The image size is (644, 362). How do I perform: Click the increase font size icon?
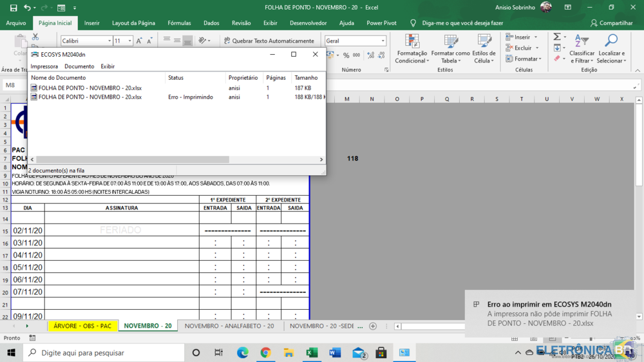pos(140,41)
